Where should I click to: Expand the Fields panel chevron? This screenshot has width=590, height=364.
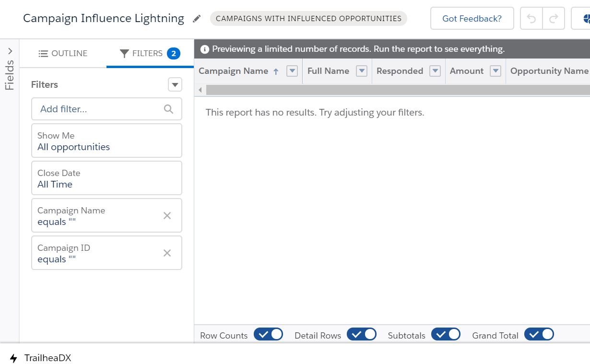point(10,51)
